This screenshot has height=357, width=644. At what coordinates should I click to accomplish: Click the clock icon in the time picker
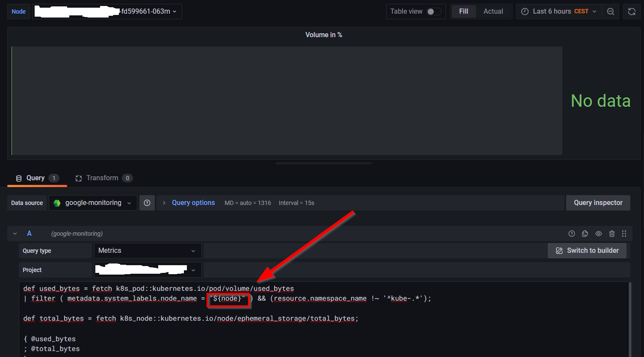(x=525, y=12)
